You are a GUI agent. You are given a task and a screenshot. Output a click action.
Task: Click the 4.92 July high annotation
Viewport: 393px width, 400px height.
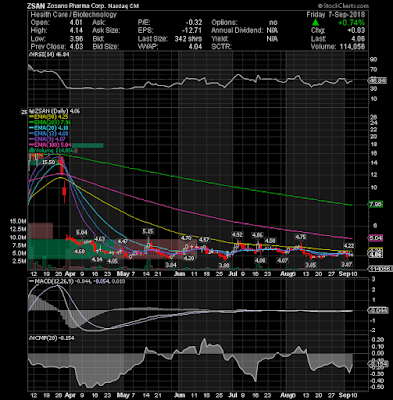(x=237, y=234)
